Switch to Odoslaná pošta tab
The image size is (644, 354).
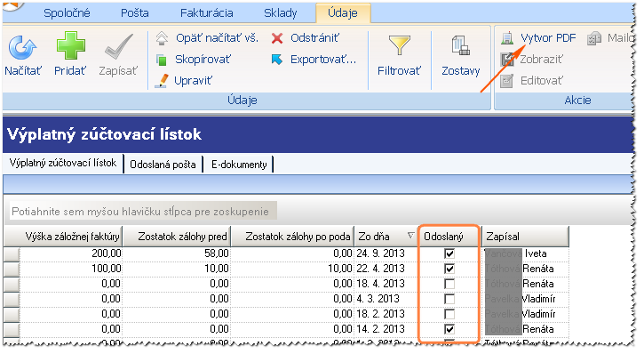click(163, 165)
